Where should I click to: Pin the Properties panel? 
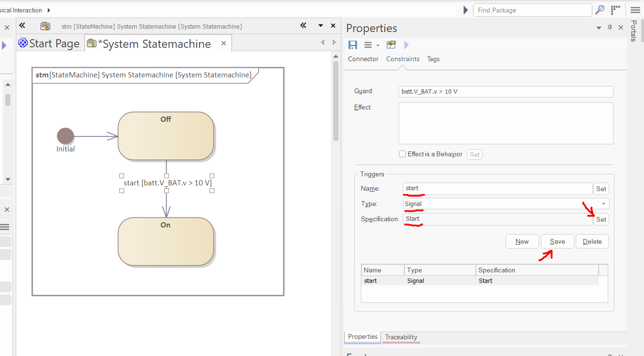click(x=610, y=28)
